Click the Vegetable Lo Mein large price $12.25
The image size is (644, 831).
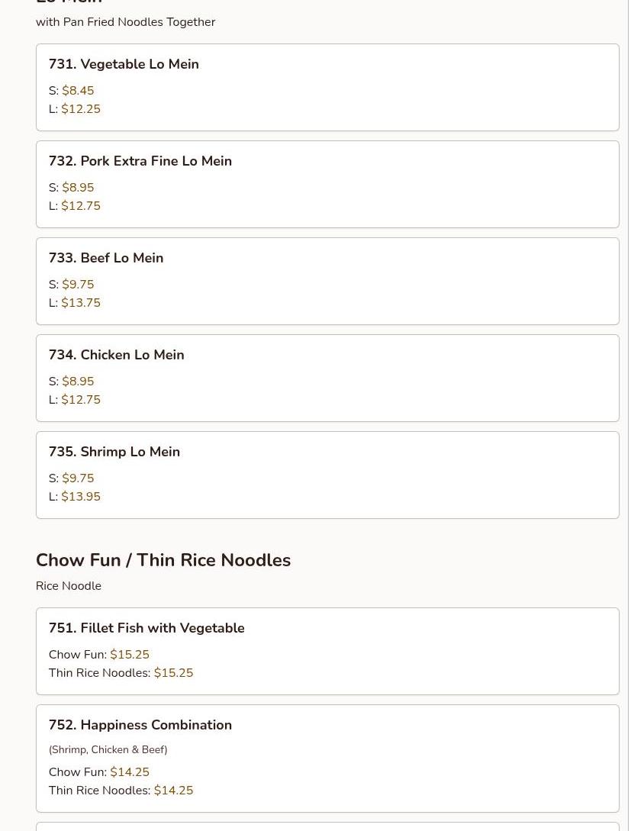click(x=81, y=109)
